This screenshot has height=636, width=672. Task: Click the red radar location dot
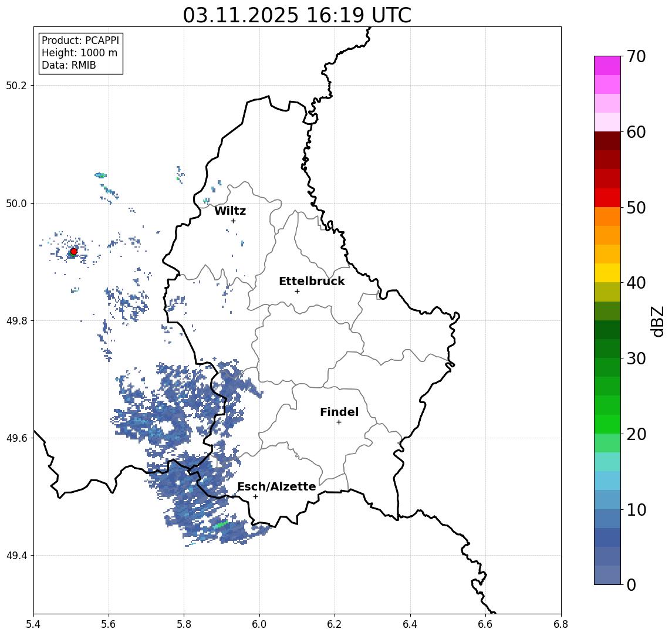pyautogui.click(x=74, y=252)
